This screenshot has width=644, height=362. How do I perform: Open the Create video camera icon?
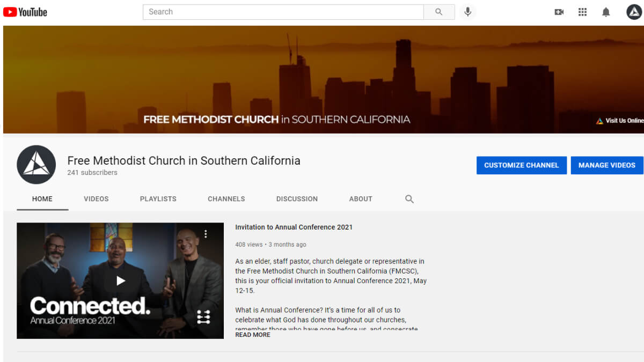coord(559,12)
